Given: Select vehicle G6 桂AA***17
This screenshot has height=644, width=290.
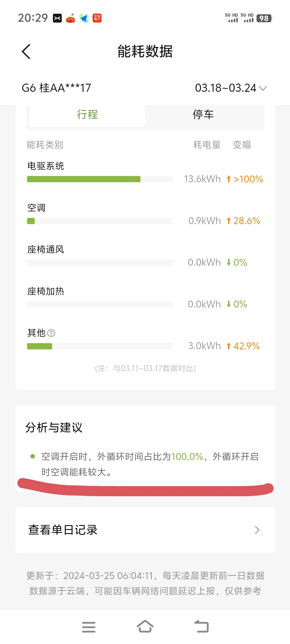Looking at the screenshot, I should point(56,88).
